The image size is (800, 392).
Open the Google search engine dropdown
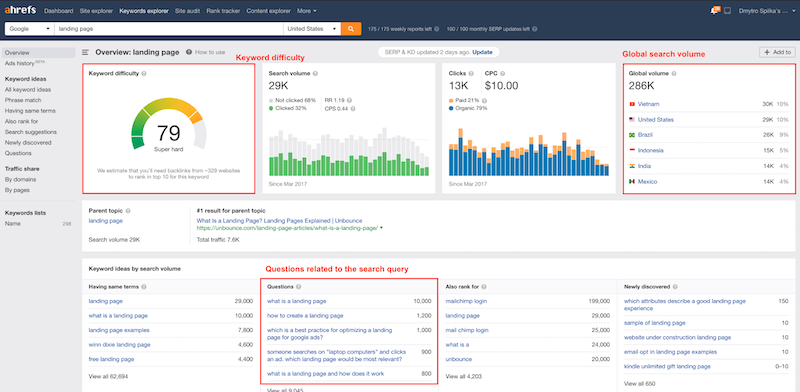coord(30,29)
